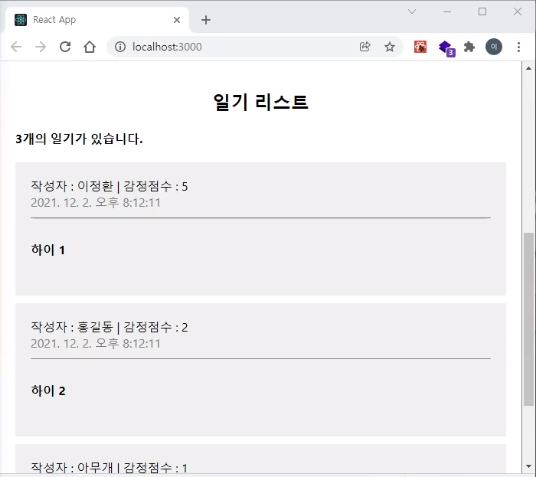
Task: Open the tab search chevron
Action: (x=412, y=12)
